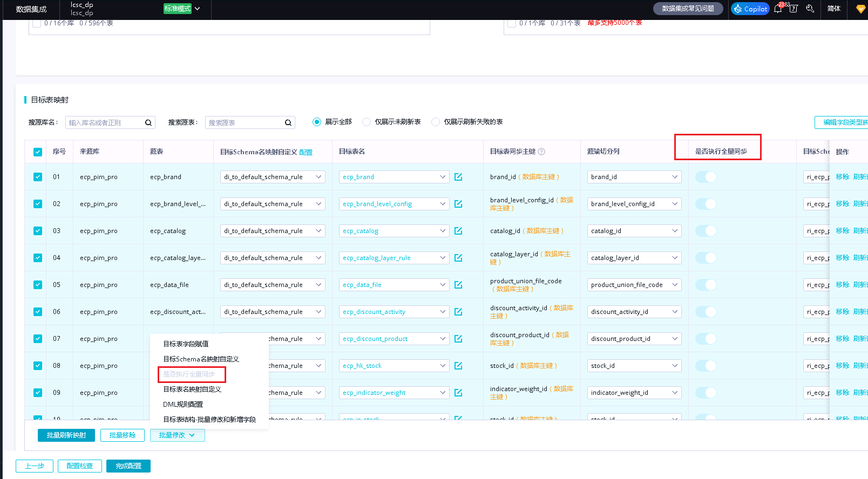Select the 仅展示未刷新表 radio option
Viewport: 868px width, 479px height.
[x=367, y=122]
